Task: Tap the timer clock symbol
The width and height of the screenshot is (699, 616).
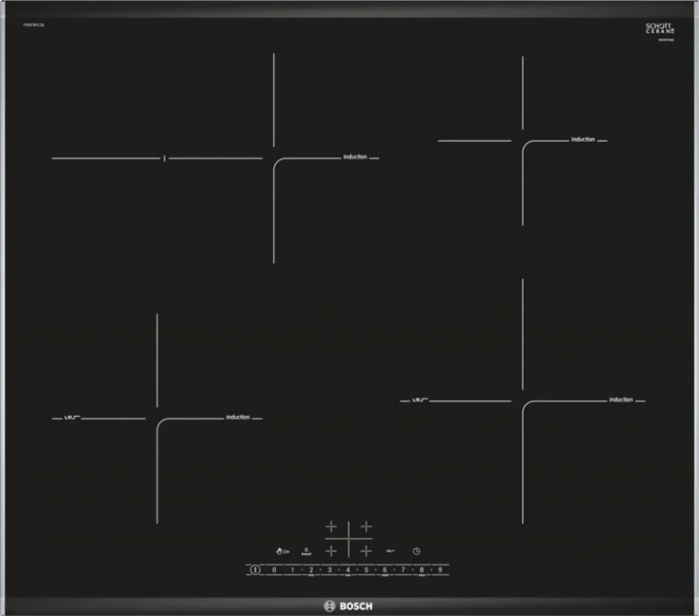Action: (x=417, y=551)
